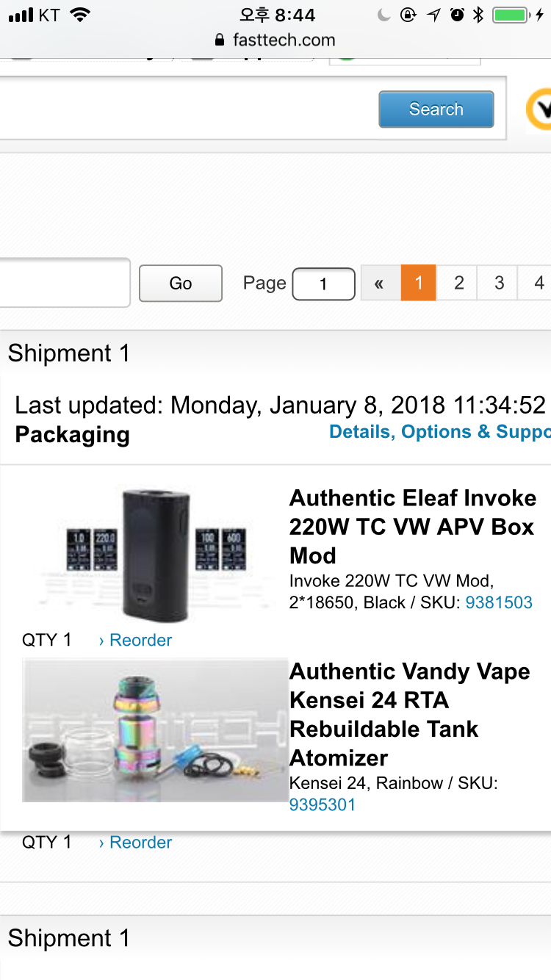The height and width of the screenshot is (980, 551).
Task: Open Details, Options & Support link
Action: (439, 432)
